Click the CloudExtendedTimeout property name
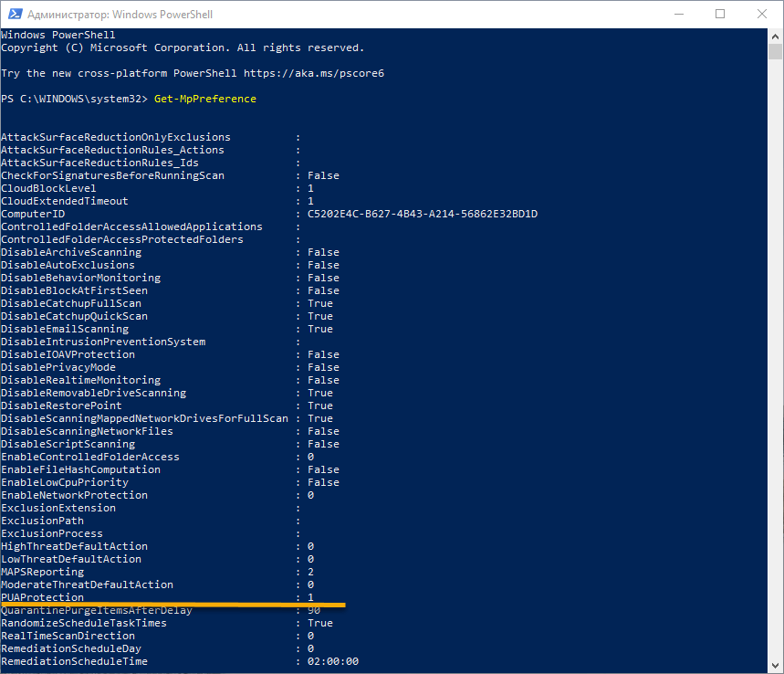The image size is (784, 674). click(x=65, y=201)
